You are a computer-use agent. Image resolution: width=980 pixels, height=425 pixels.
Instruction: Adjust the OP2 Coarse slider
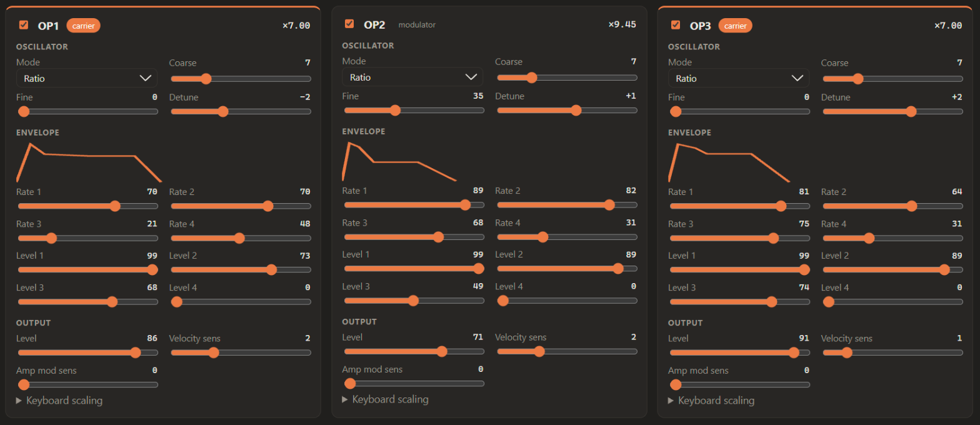567,77
